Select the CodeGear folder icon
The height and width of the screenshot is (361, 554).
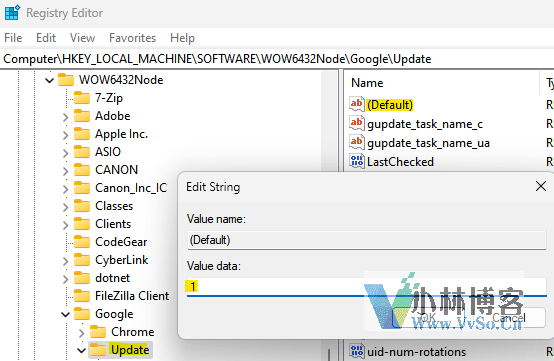tap(82, 242)
